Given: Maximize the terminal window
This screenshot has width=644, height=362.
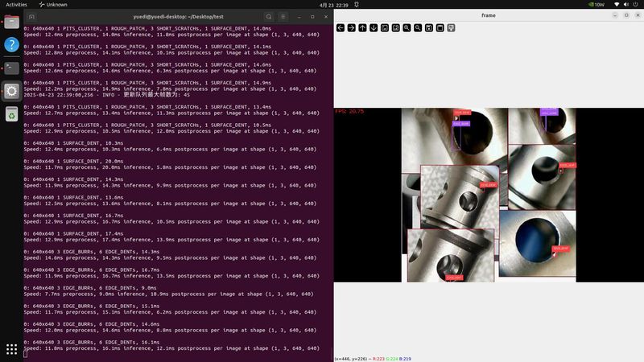Looking at the screenshot, I should coord(312,17).
